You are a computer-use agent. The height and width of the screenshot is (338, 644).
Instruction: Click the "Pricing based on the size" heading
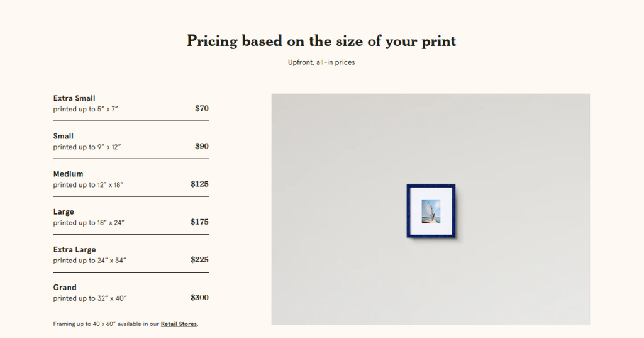click(321, 41)
